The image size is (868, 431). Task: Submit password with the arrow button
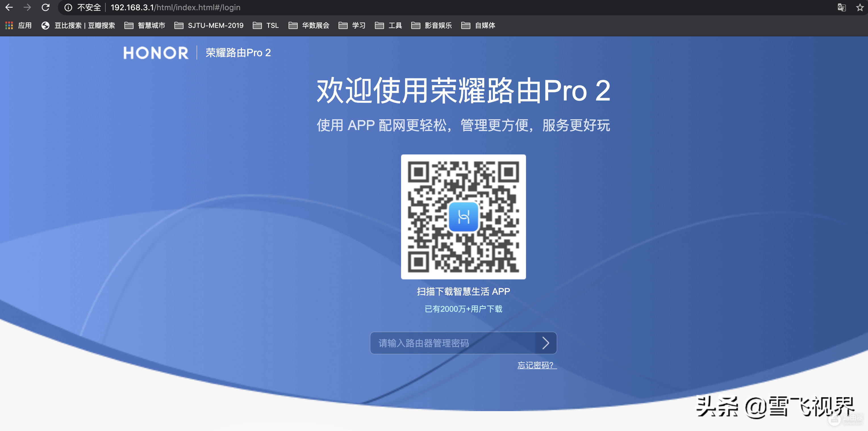point(546,343)
